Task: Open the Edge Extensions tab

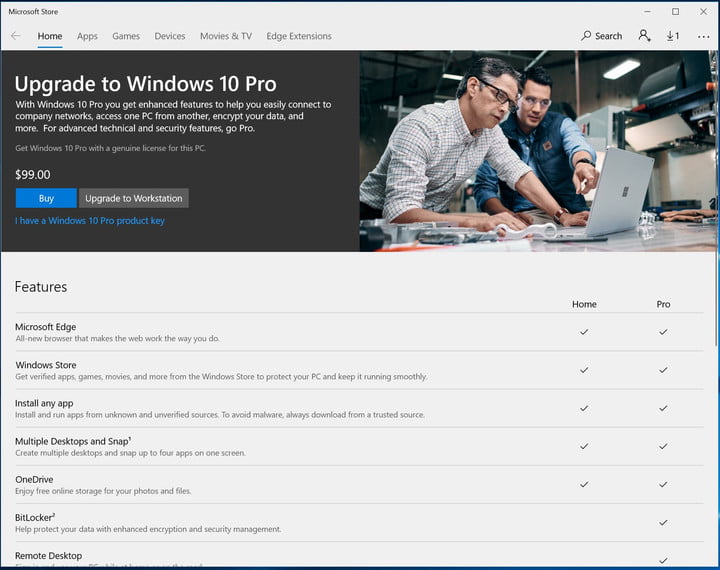Action: click(299, 36)
